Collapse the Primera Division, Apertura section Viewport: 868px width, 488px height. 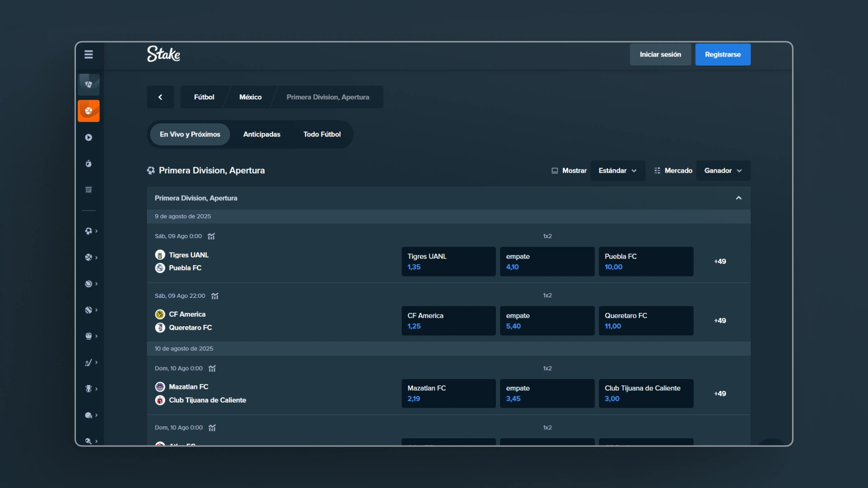click(739, 198)
